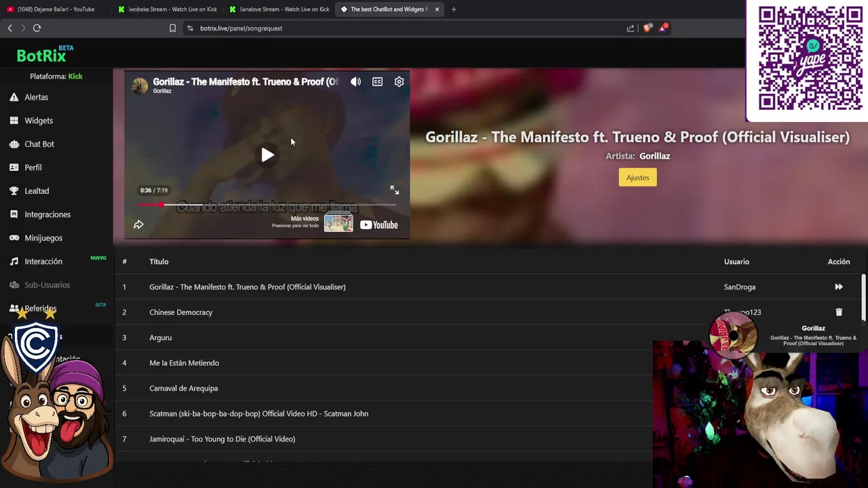Image resolution: width=868 pixels, height=488 pixels.
Task: Go forward in the browser
Action: point(23,28)
